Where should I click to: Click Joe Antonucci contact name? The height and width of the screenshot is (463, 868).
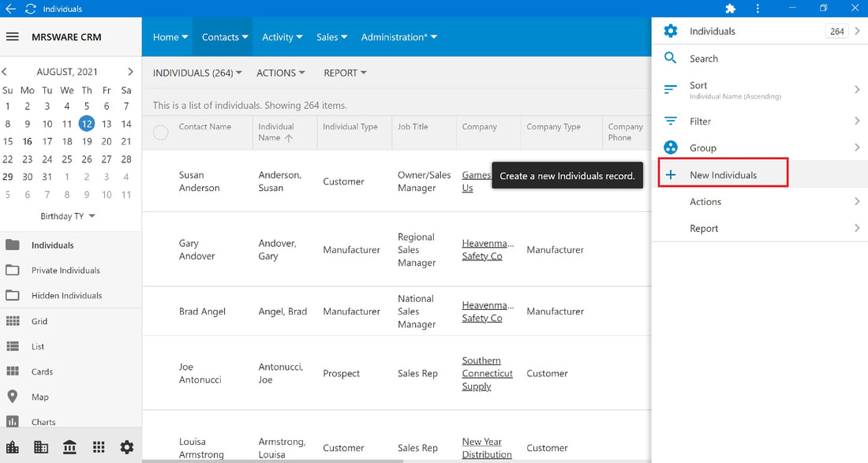200,373
